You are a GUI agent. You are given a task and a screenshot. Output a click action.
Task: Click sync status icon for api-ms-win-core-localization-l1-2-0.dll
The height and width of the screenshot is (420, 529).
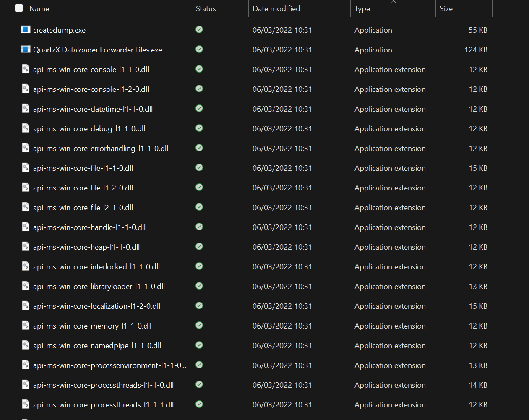point(199,305)
